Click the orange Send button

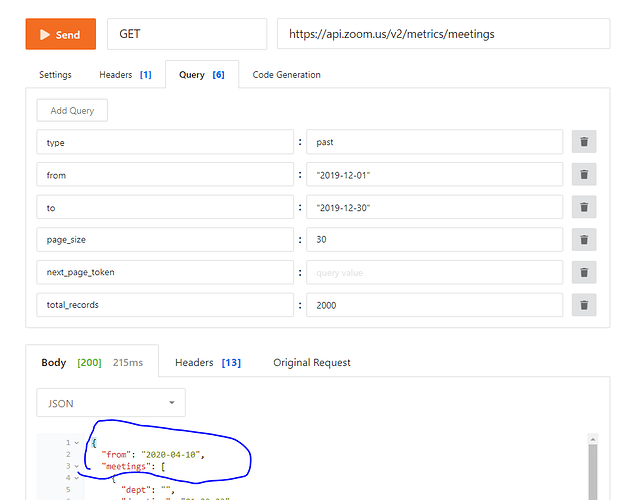tap(60, 34)
